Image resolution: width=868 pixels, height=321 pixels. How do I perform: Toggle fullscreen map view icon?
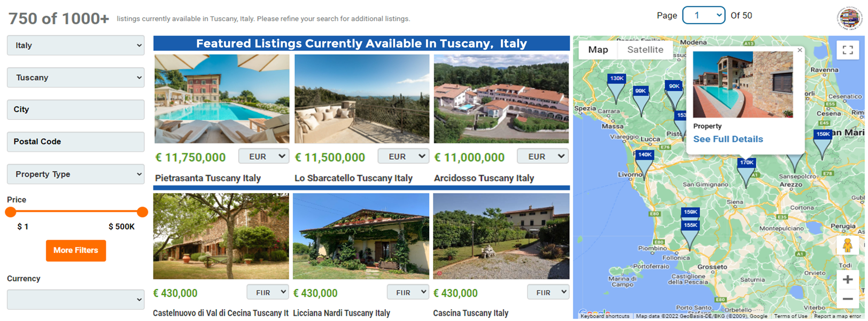[848, 50]
